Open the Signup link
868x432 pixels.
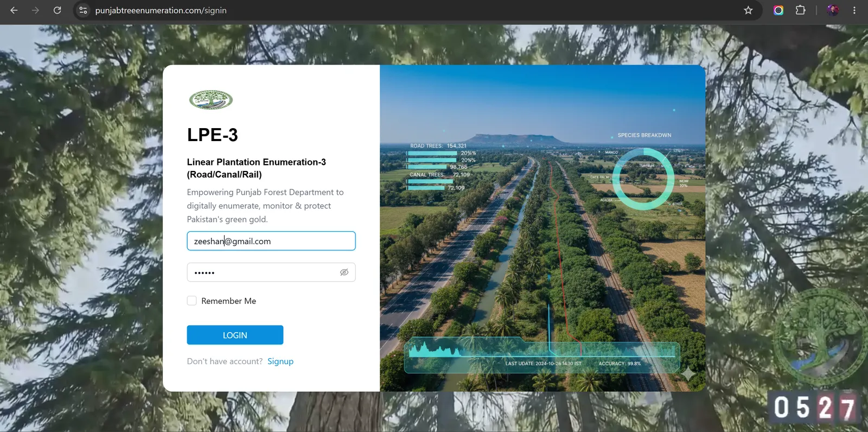(280, 361)
